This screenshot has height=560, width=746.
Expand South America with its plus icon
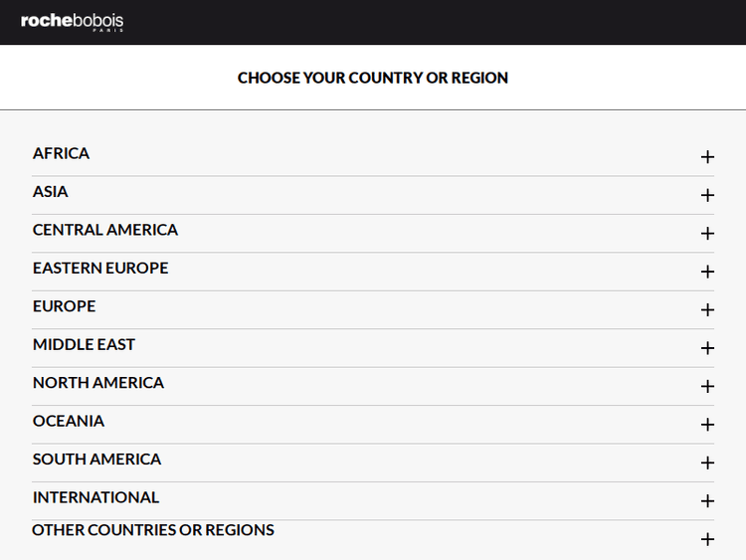click(x=707, y=463)
